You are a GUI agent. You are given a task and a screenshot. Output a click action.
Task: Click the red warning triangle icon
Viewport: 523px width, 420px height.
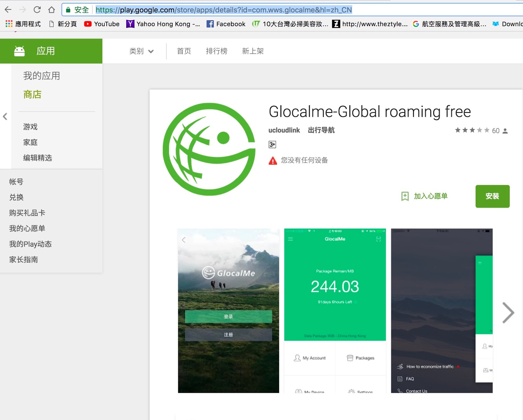[273, 161]
